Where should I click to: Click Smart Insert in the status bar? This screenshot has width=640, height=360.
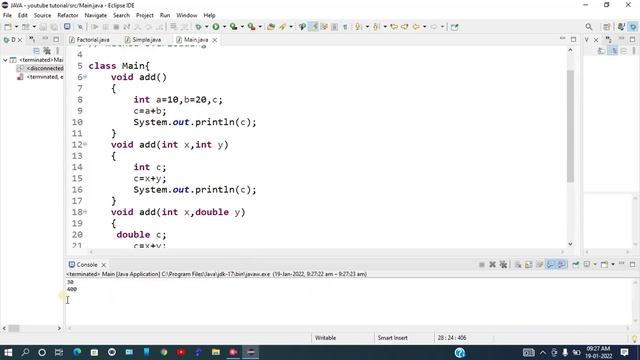tap(393, 338)
